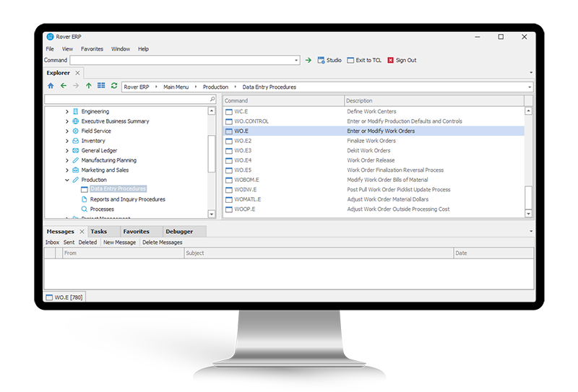Open Studio from toolbar

pos(329,60)
